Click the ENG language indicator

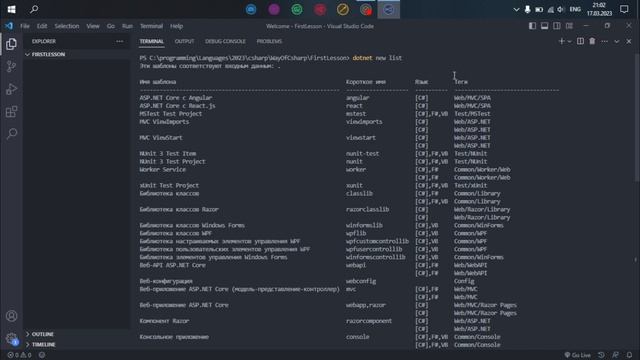(575, 9)
